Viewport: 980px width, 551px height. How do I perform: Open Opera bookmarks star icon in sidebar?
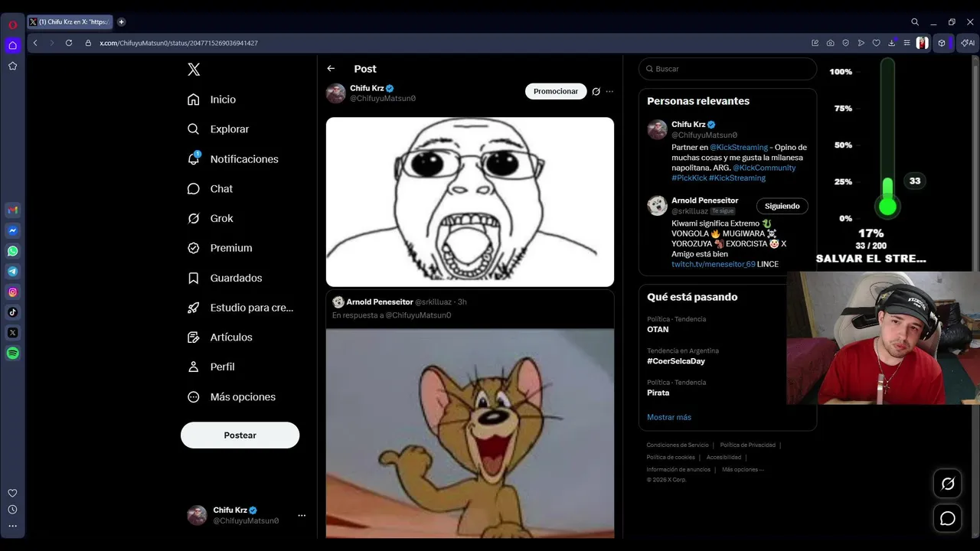tap(12, 66)
